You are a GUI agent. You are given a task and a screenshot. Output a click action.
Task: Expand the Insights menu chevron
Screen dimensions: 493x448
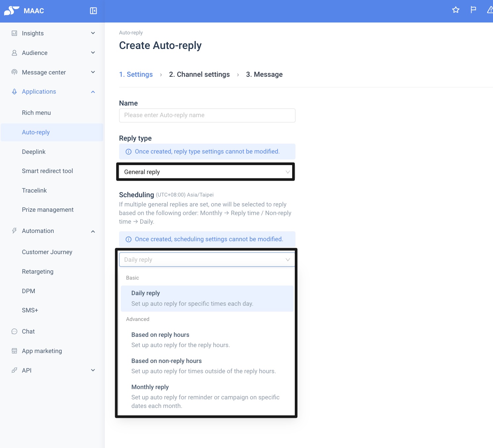(93, 33)
